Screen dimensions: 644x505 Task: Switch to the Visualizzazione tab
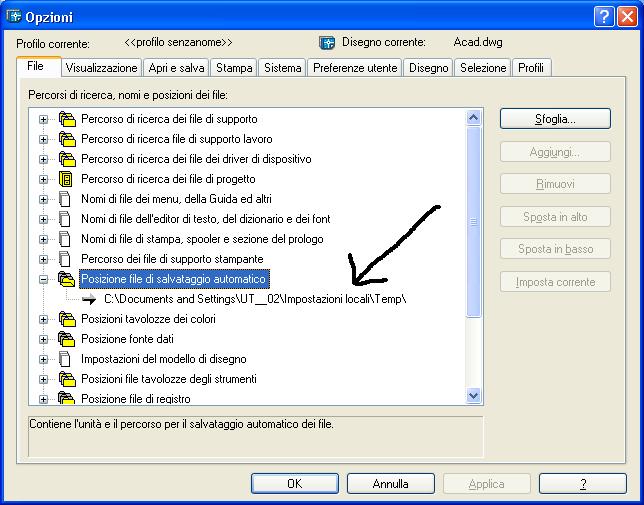100,68
